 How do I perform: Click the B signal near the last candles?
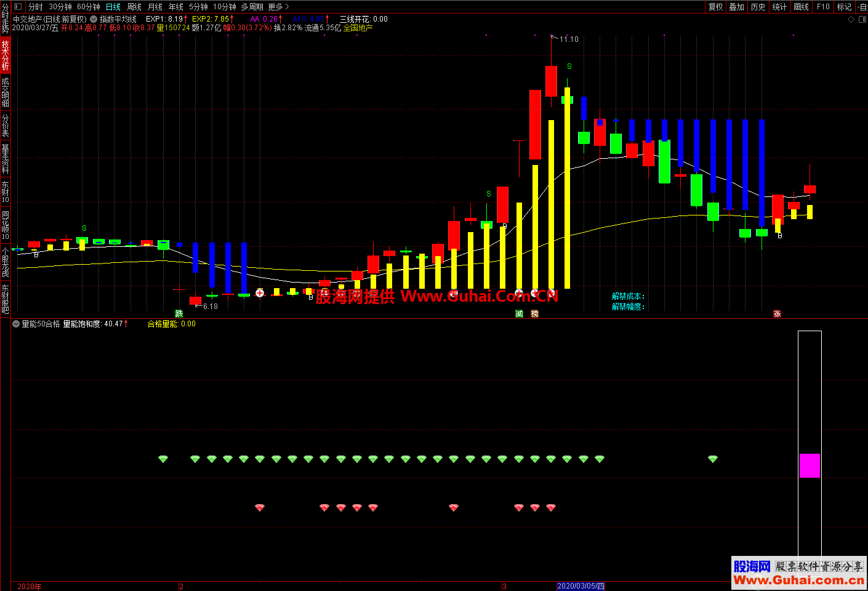(780, 235)
